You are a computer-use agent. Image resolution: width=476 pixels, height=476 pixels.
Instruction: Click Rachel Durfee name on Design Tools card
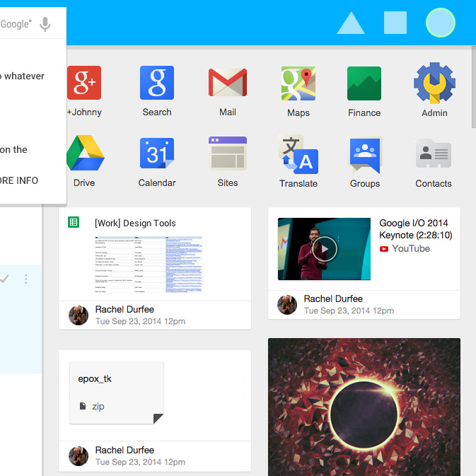tap(124, 309)
